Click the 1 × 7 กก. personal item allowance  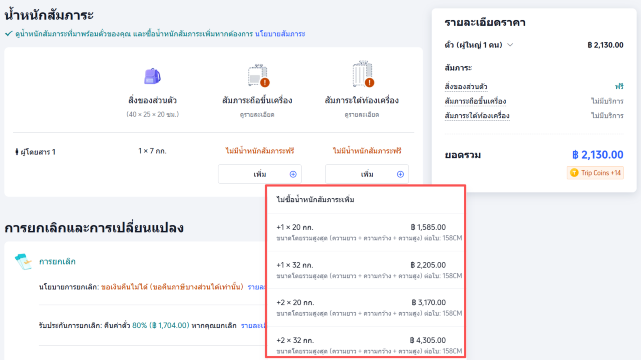tap(152, 151)
